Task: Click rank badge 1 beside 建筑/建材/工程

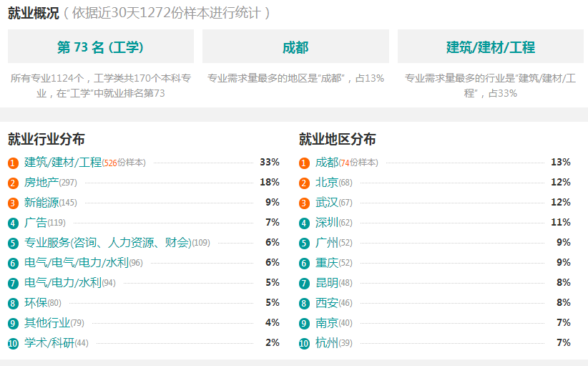Action: 13,163
